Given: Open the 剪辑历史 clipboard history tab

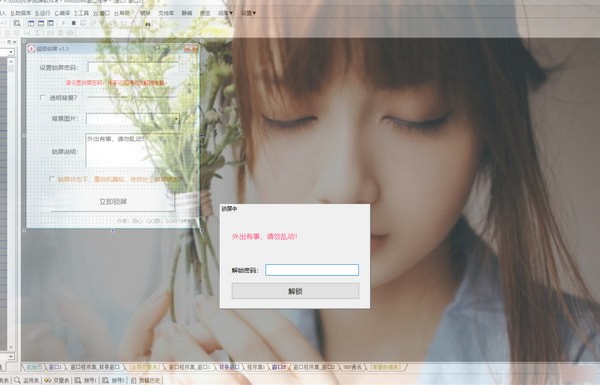Looking at the screenshot, I should click(x=145, y=380).
